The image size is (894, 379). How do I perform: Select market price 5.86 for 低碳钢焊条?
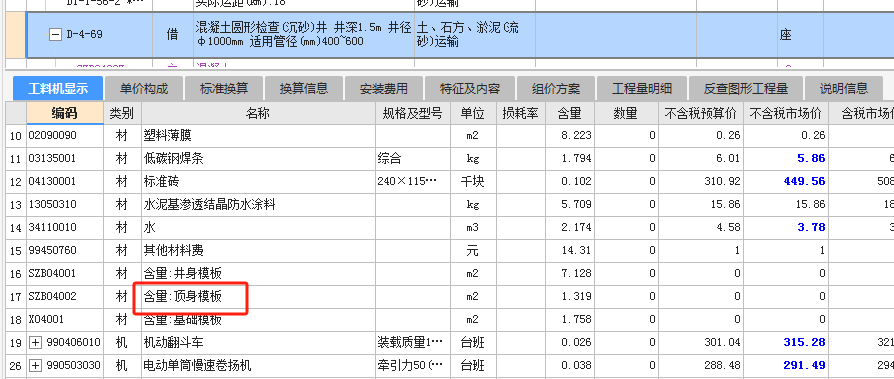tap(786, 158)
